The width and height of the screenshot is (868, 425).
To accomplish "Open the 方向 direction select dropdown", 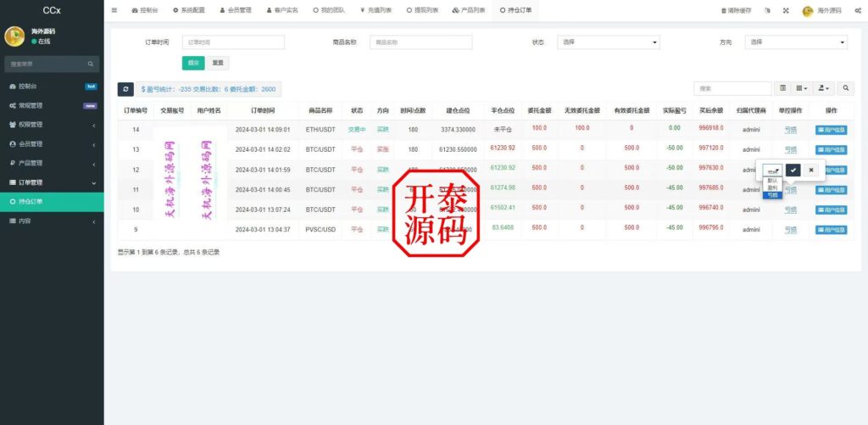I will click(x=796, y=42).
